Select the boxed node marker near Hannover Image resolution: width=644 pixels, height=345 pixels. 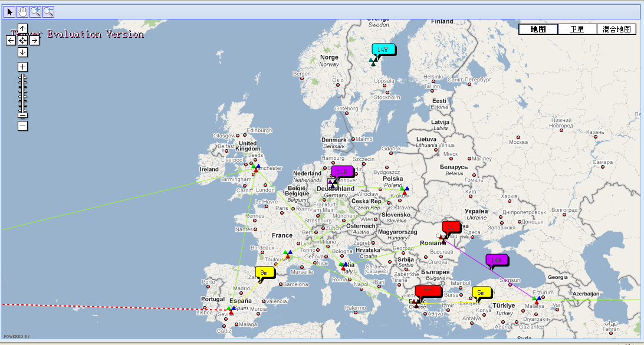coord(332,183)
